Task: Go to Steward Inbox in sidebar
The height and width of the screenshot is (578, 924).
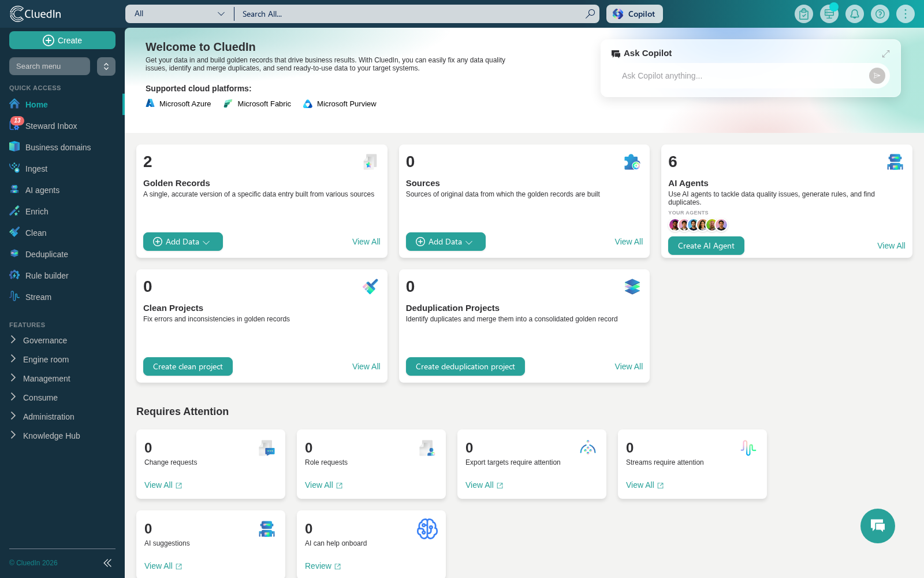Action: pyautogui.click(x=51, y=126)
